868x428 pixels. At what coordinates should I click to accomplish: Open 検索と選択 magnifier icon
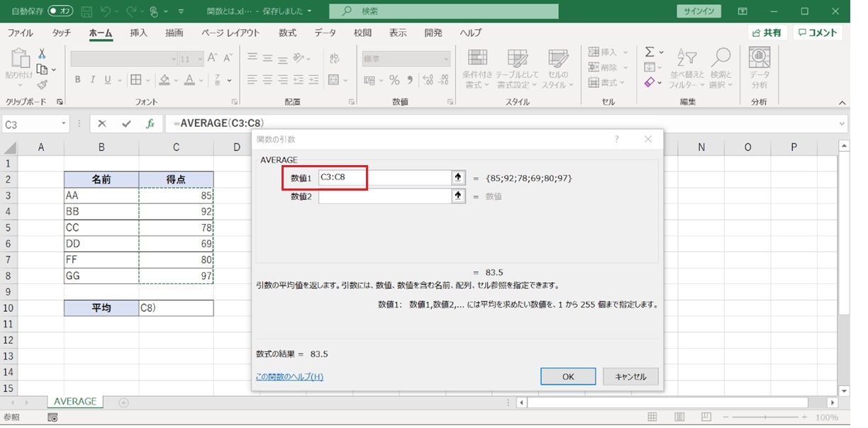click(720, 67)
